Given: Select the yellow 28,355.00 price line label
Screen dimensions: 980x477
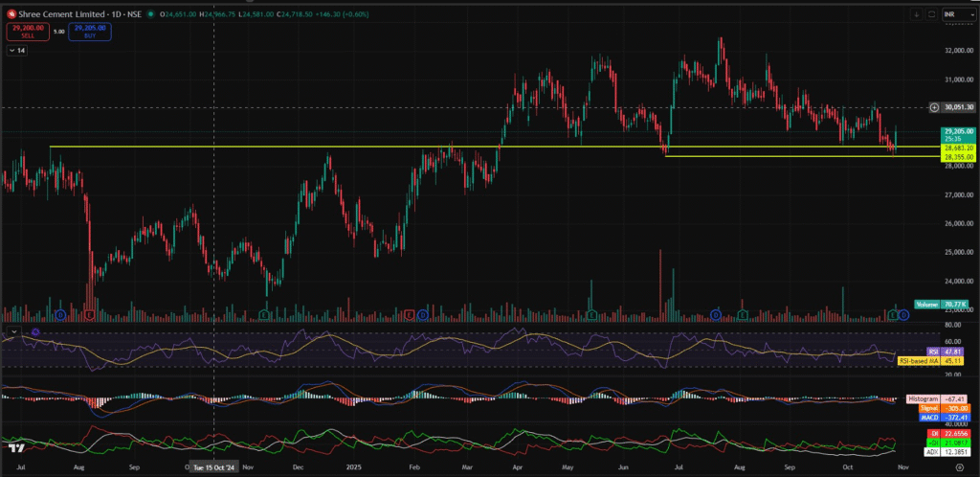Looking at the screenshot, I should [x=958, y=156].
